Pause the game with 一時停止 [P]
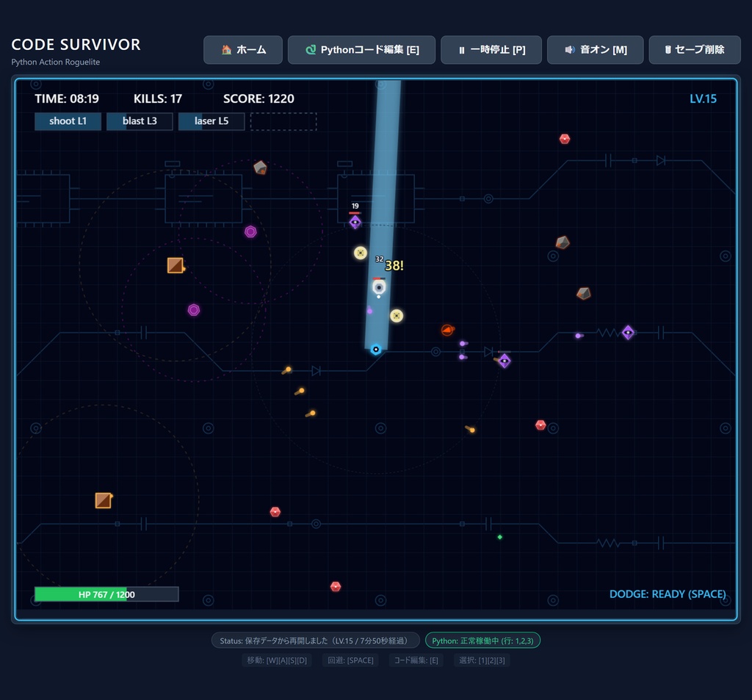Viewport: 752px width, 700px height. click(491, 49)
